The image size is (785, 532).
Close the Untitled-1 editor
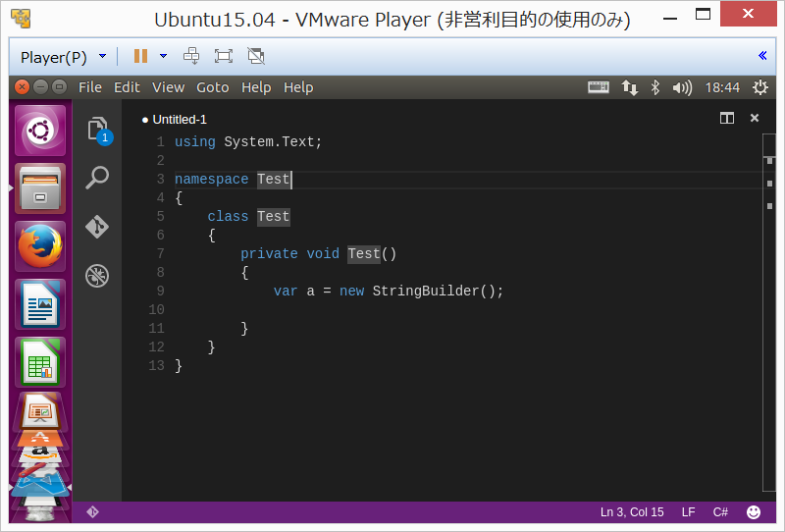(x=755, y=118)
